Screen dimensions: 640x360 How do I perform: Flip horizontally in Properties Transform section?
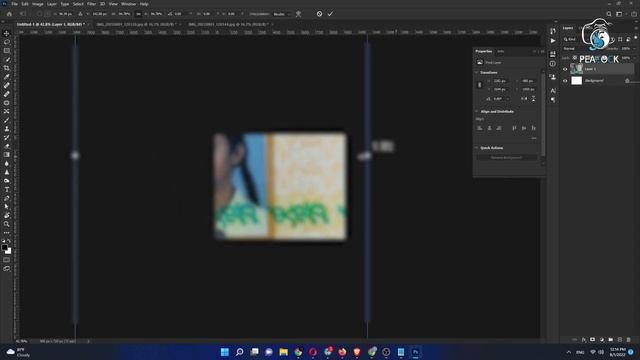524,99
